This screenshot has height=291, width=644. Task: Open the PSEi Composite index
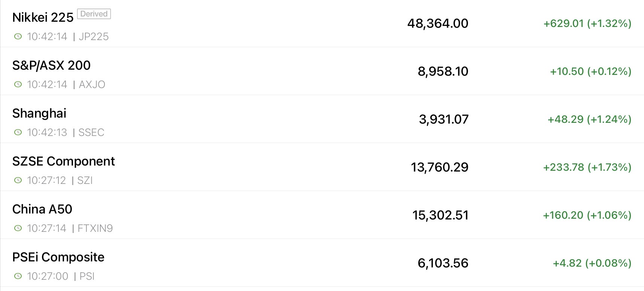[58, 257]
